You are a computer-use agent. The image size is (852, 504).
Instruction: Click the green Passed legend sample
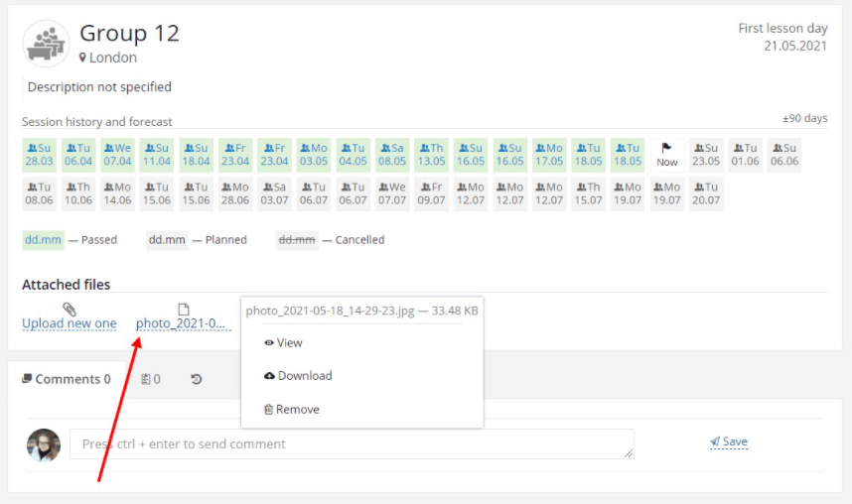click(x=43, y=240)
